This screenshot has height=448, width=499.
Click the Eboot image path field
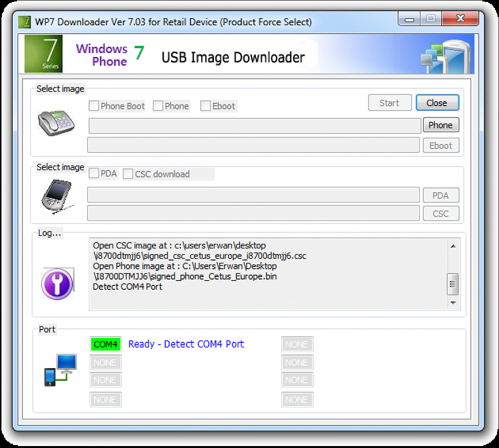[x=253, y=145]
